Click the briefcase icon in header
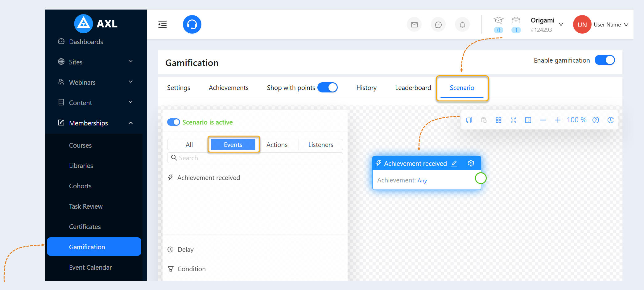The height and width of the screenshot is (290, 644). (x=516, y=20)
